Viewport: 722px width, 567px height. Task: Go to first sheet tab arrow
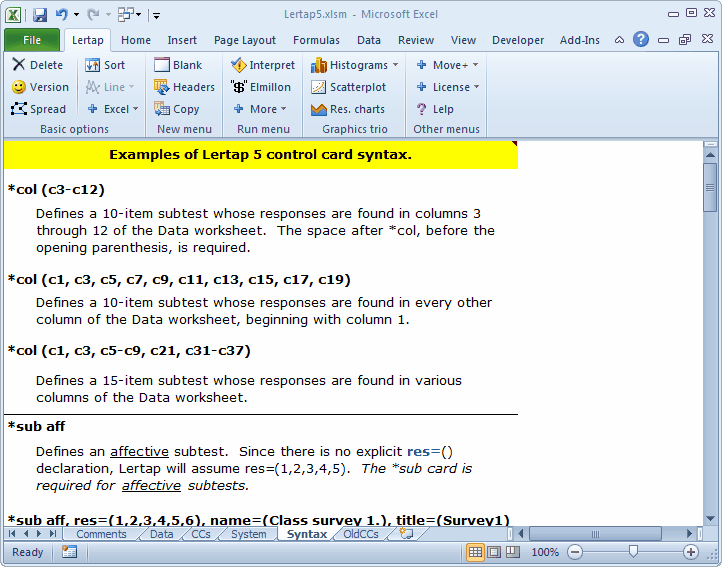coord(12,533)
